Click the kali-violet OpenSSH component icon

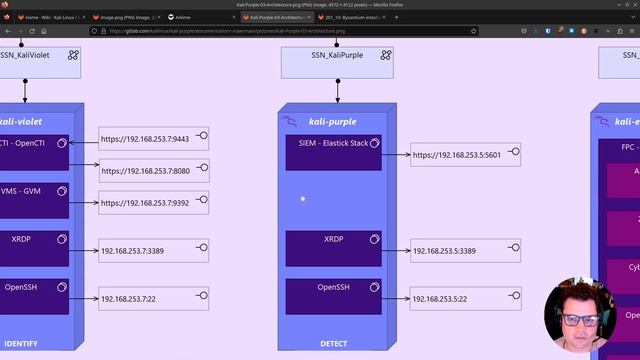click(x=62, y=287)
